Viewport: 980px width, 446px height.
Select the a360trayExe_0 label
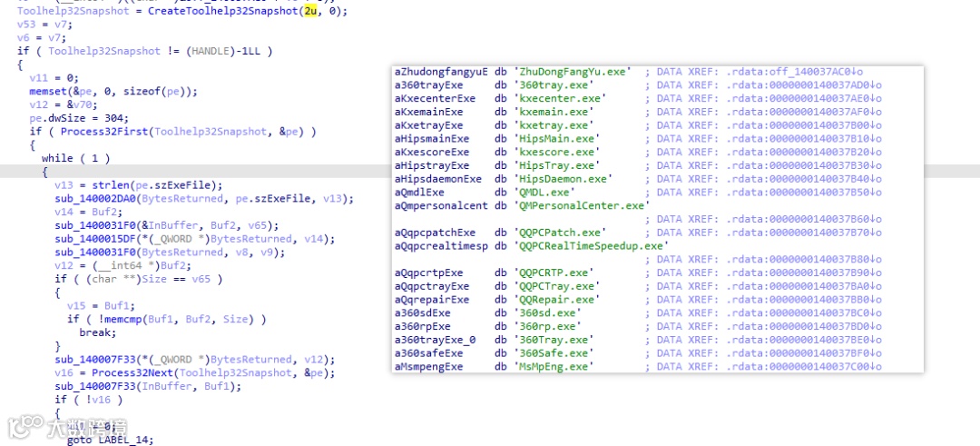pyautogui.click(x=435, y=340)
